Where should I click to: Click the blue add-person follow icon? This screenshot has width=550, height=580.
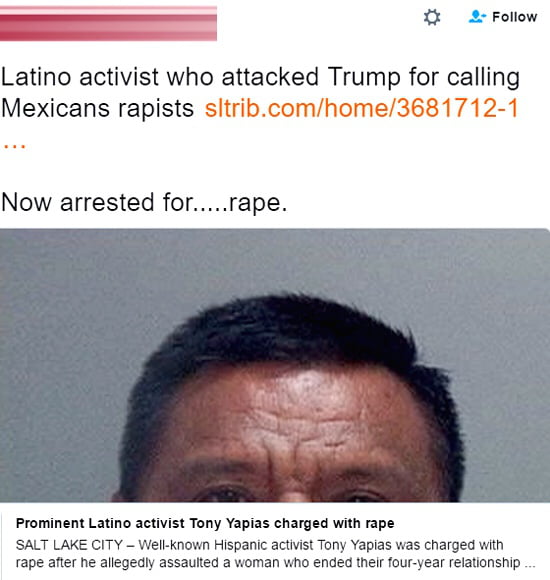477,16
